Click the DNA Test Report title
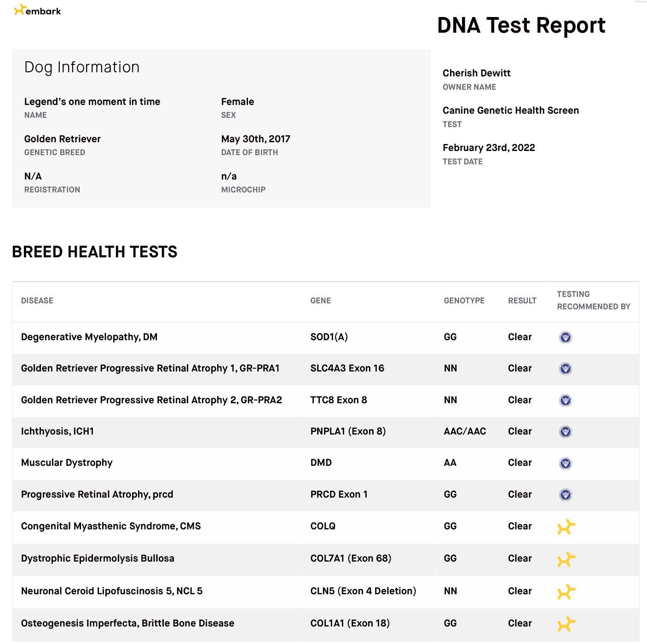This screenshot has height=644, width=647. coord(521,25)
